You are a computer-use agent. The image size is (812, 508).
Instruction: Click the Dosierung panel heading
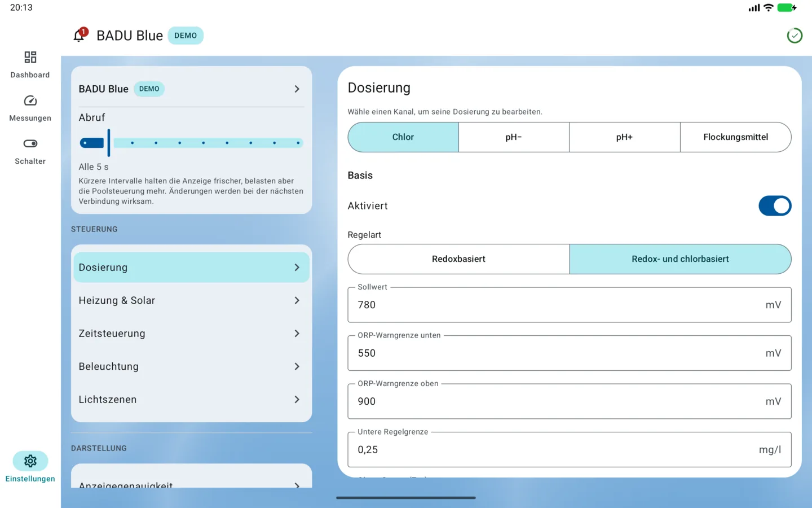(x=379, y=88)
